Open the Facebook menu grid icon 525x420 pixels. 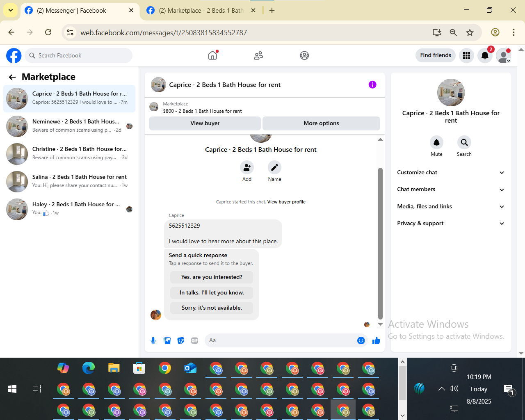coord(466,55)
